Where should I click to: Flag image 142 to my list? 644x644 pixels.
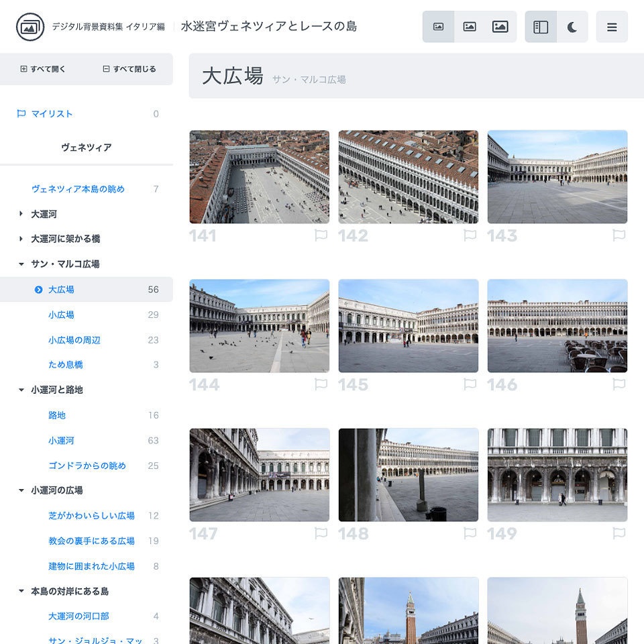[x=470, y=235]
